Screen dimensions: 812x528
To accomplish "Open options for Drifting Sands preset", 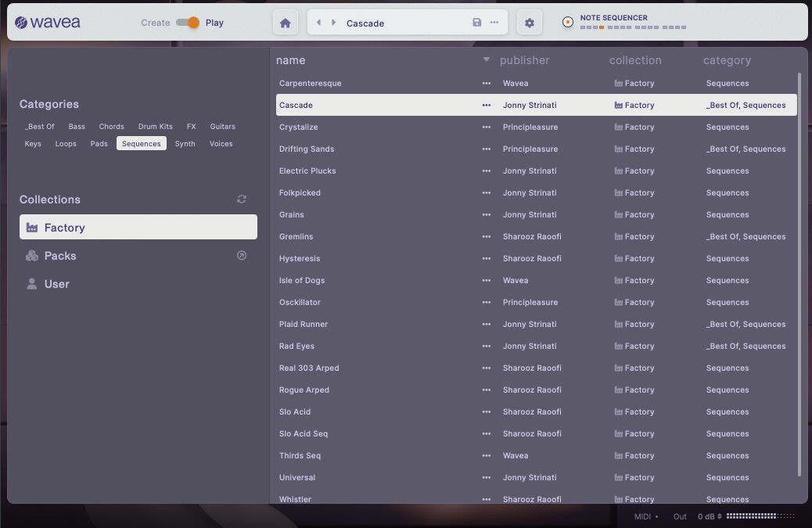I will (x=487, y=149).
